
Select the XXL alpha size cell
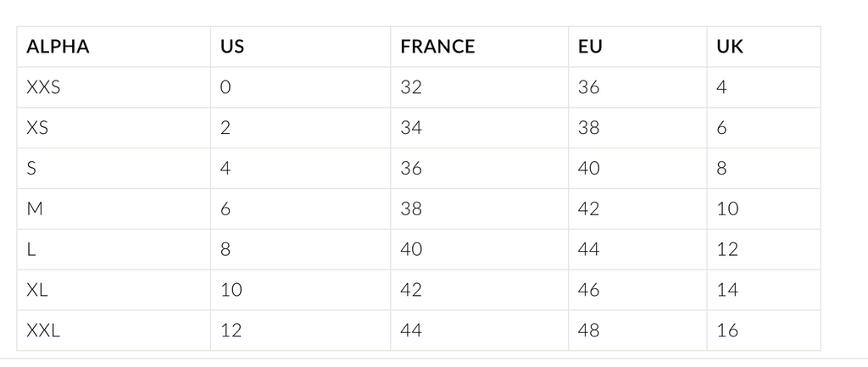(114, 331)
